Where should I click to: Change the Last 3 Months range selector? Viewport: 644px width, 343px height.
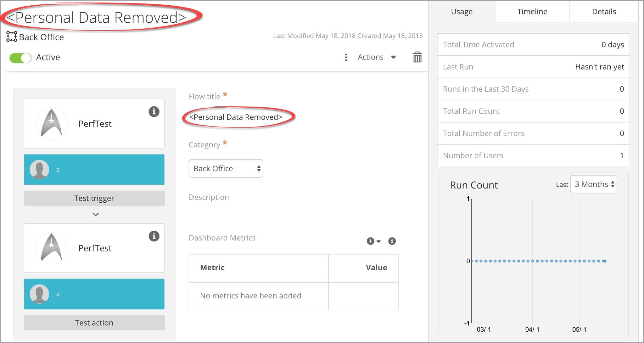pyautogui.click(x=593, y=184)
